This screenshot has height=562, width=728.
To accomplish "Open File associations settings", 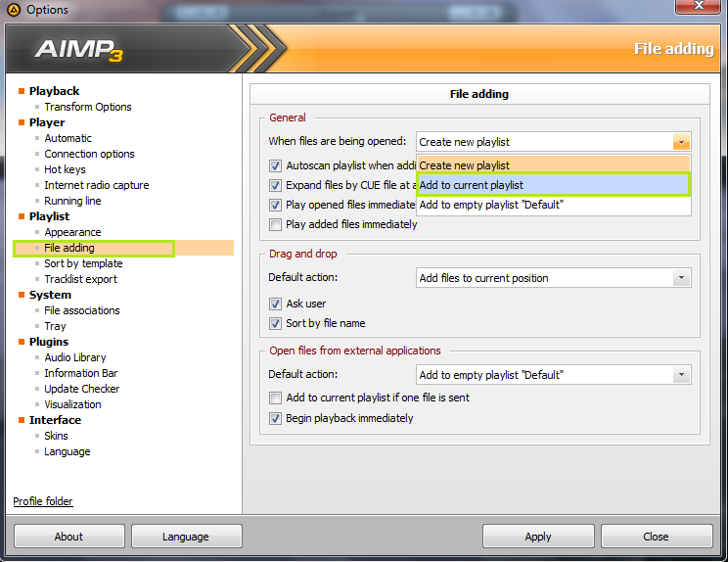I will pos(82,310).
